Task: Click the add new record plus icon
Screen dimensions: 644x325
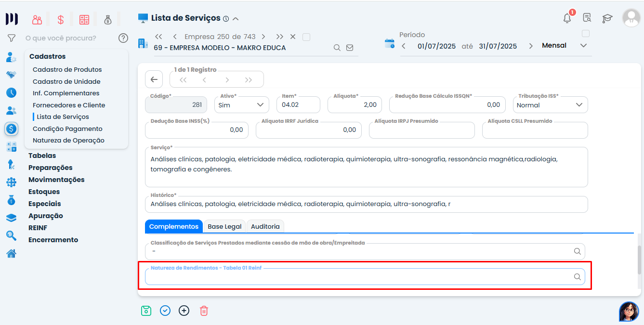Action: [x=184, y=311]
